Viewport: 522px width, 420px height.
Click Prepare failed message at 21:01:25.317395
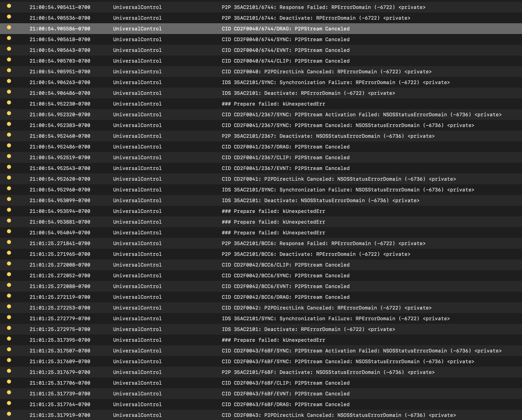[274, 340]
